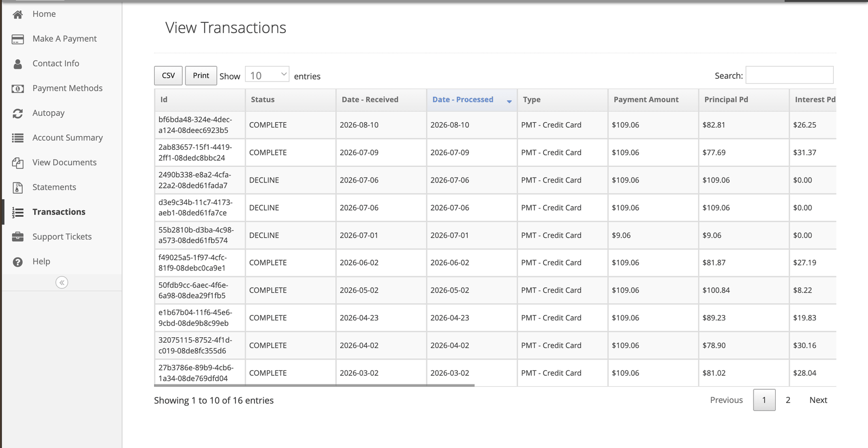Click transaction ID 32075115-8752-4f1d-c019-08de8fc355d6
This screenshot has height=448, width=868.
pyautogui.click(x=195, y=345)
